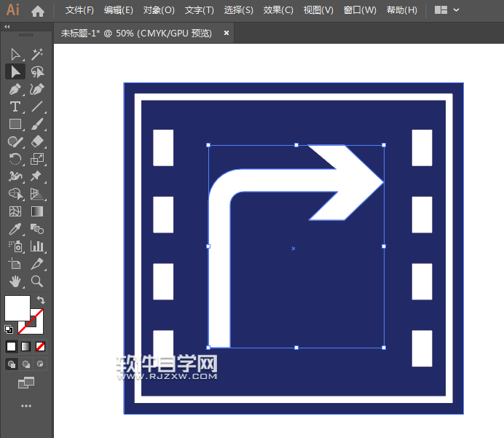Set paint to None
The width and height of the screenshot is (504, 438).
[40, 346]
